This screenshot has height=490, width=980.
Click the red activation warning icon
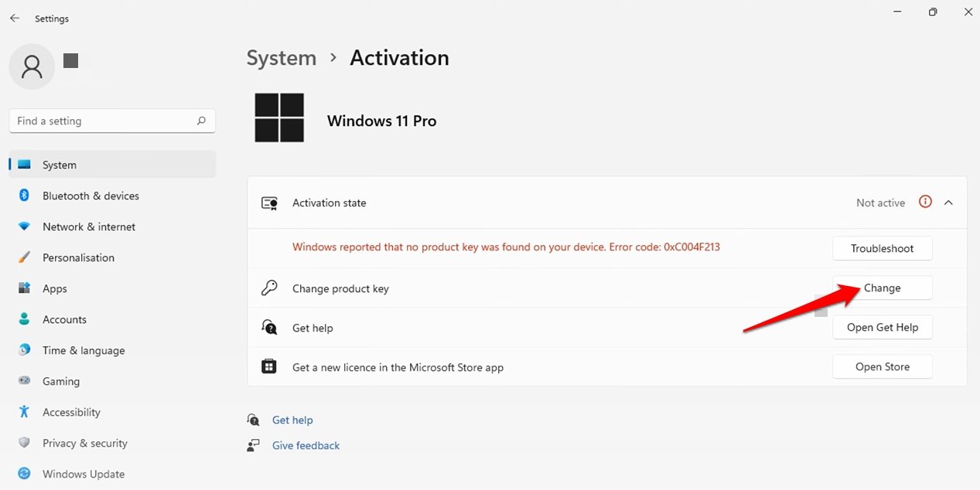pos(925,202)
